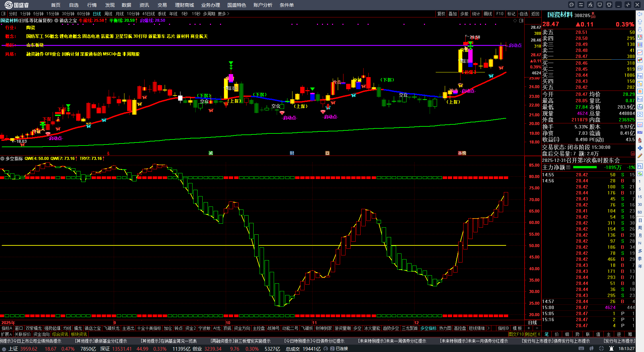Click the down arrow icon in right sidebar

640,30
